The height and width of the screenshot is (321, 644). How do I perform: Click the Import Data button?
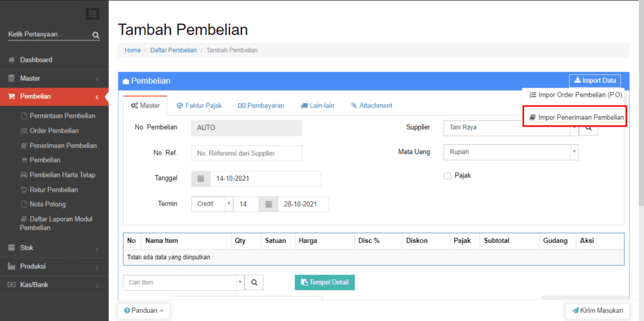click(595, 81)
